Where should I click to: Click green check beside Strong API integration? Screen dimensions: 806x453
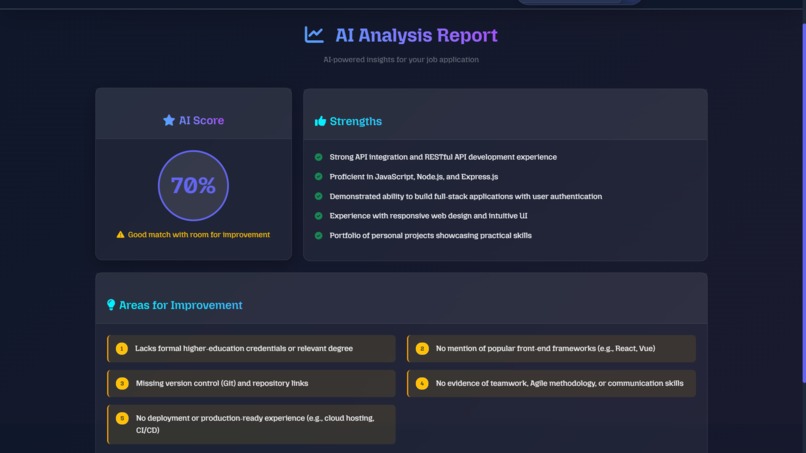319,157
